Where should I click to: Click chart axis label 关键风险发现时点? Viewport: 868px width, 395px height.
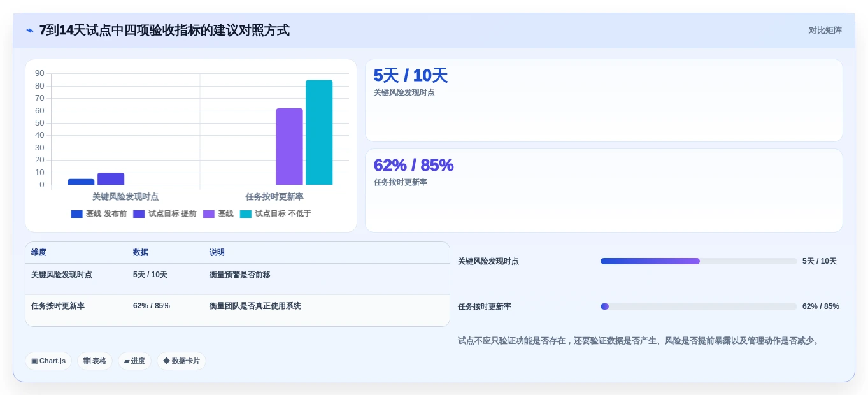click(125, 197)
